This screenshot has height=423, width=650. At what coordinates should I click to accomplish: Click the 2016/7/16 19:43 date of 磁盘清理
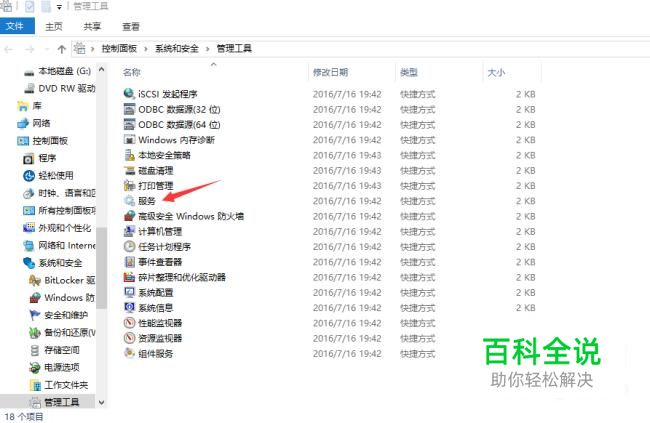pos(347,170)
